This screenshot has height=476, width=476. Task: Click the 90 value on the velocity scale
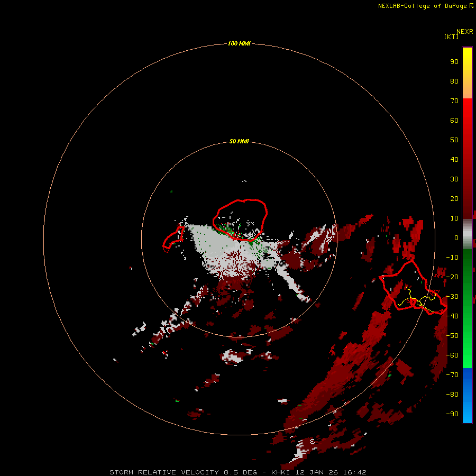(454, 62)
